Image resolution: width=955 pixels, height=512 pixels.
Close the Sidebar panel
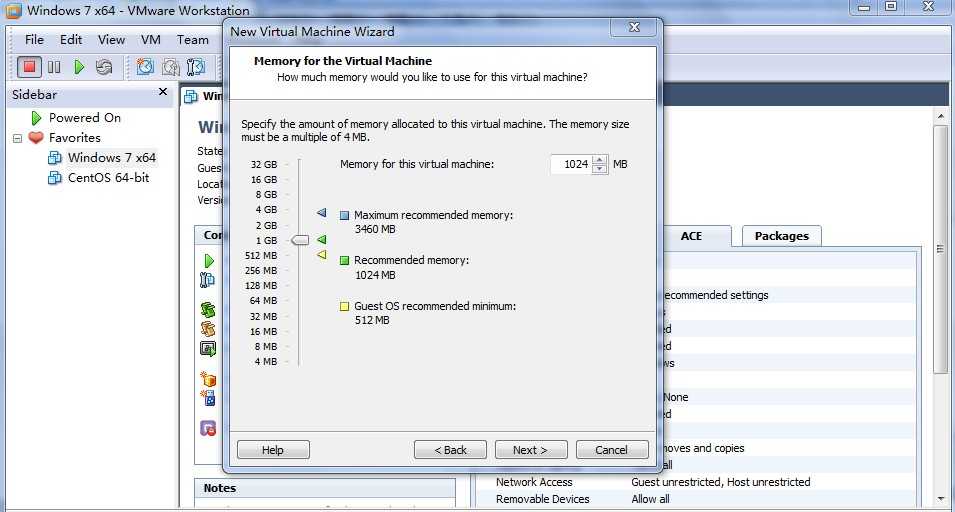pyautogui.click(x=163, y=91)
